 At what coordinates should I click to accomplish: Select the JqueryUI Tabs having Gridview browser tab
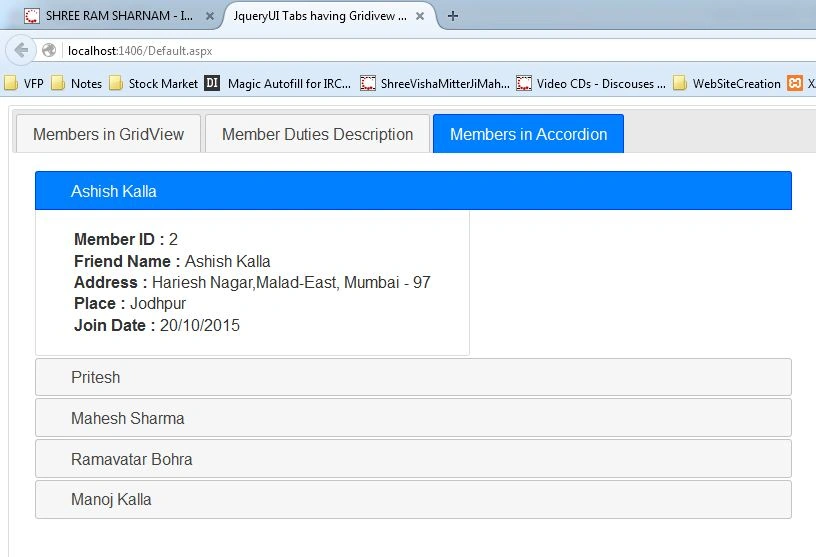(x=328, y=16)
